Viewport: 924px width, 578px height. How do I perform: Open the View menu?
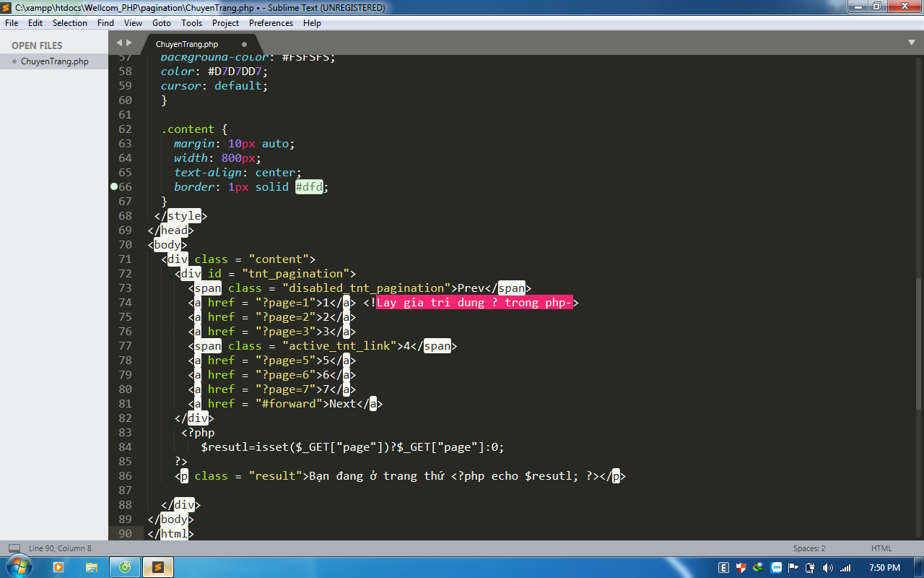tap(133, 23)
